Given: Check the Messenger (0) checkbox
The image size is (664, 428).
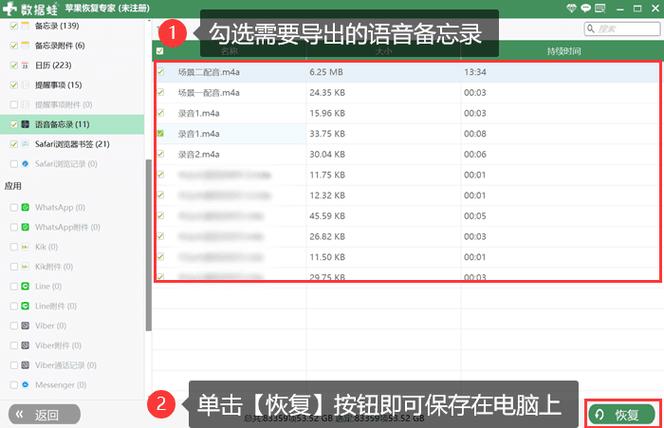Looking at the screenshot, I should (x=14, y=385).
